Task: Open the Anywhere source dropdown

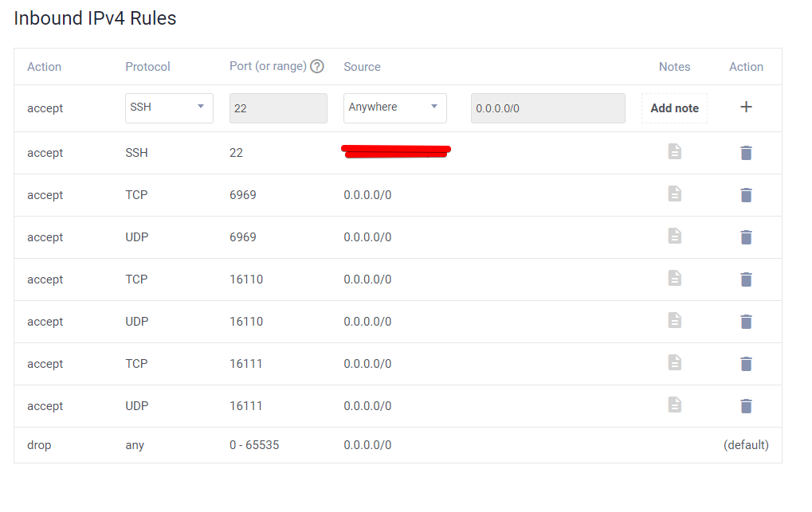Action: tap(394, 107)
